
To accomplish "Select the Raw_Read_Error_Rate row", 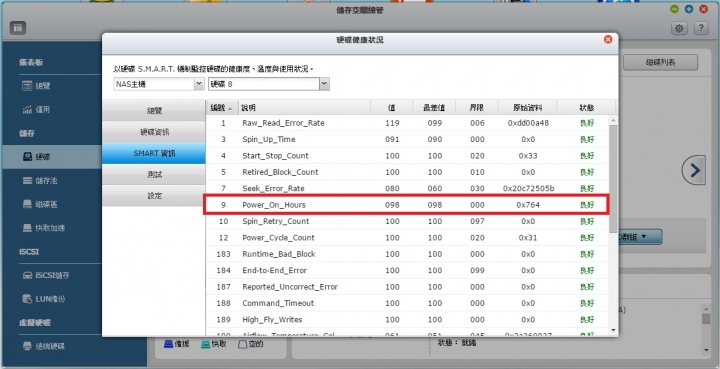I will (x=407, y=123).
